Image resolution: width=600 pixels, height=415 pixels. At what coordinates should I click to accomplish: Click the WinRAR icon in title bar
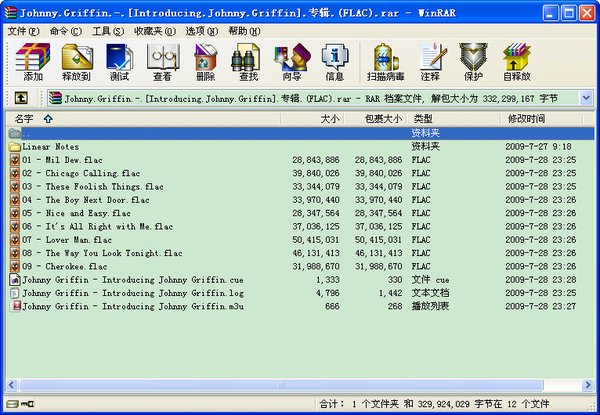tap(11, 13)
